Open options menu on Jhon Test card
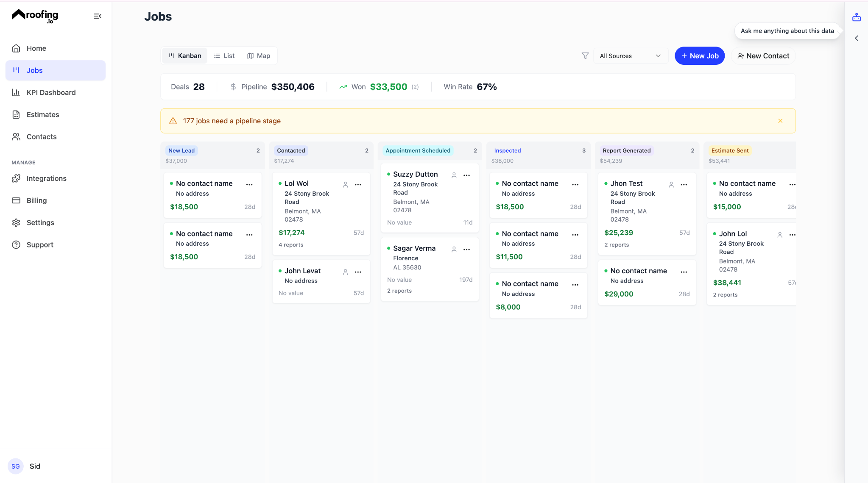 pyautogui.click(x=684, y=185)
